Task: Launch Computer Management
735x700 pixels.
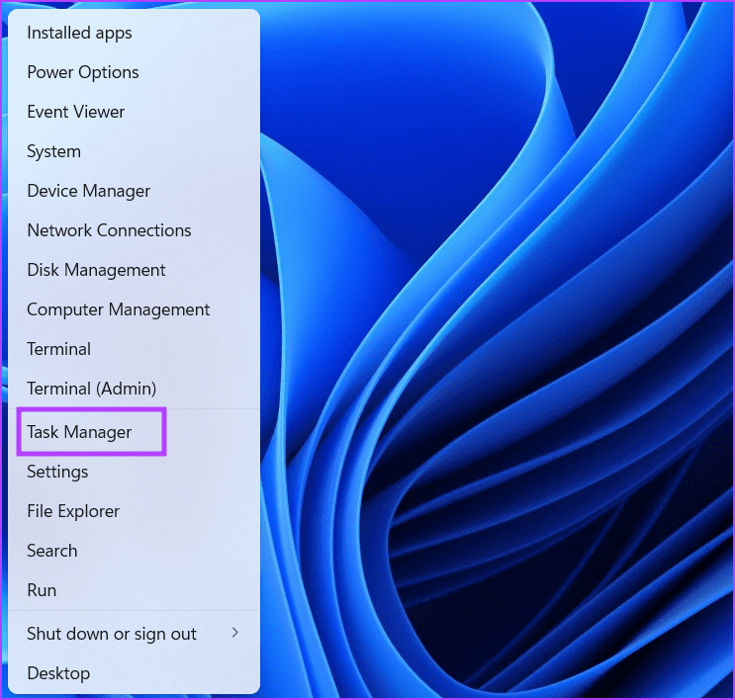Action: (118, 309)
